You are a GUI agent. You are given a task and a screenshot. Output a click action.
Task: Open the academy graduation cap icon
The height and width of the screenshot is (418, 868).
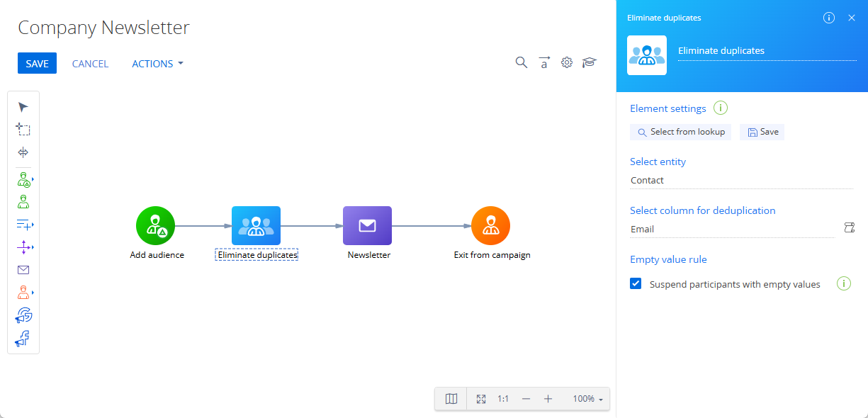(590, 62)
